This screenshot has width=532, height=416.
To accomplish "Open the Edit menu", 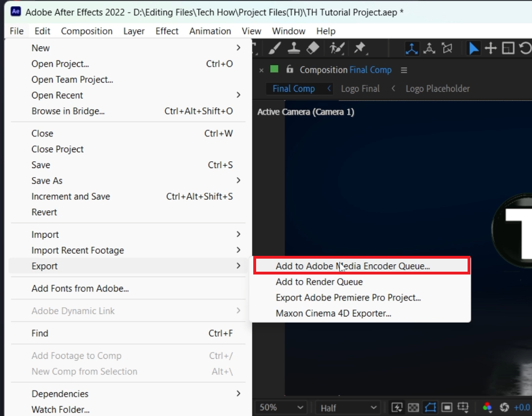I will pos(42,31).
